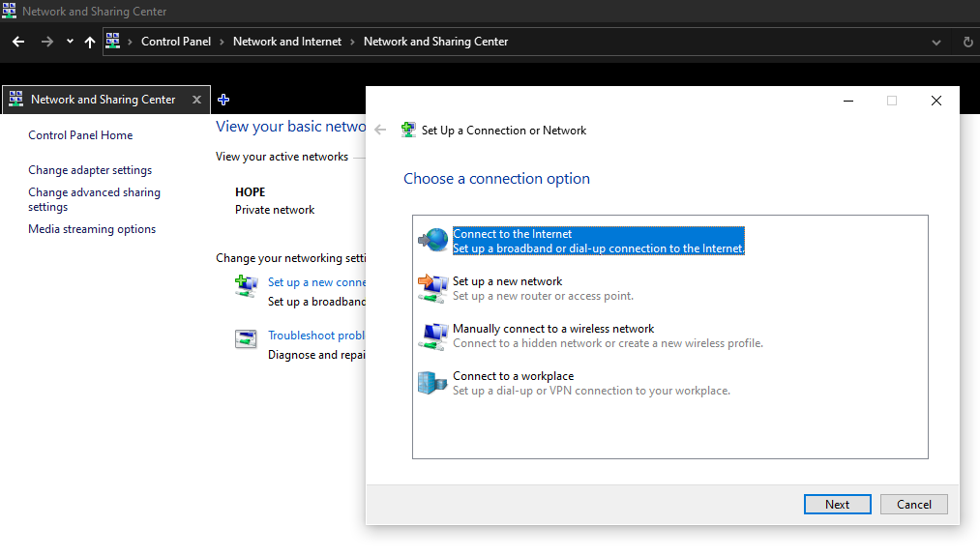This screenshot has height=555, width=980.
Task: Go up one level with the up arrow
Action: (89, 42)
